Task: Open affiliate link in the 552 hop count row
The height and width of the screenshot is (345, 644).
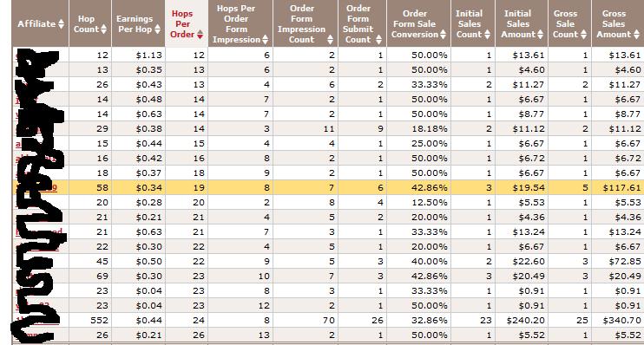Action: coord(38,321)
